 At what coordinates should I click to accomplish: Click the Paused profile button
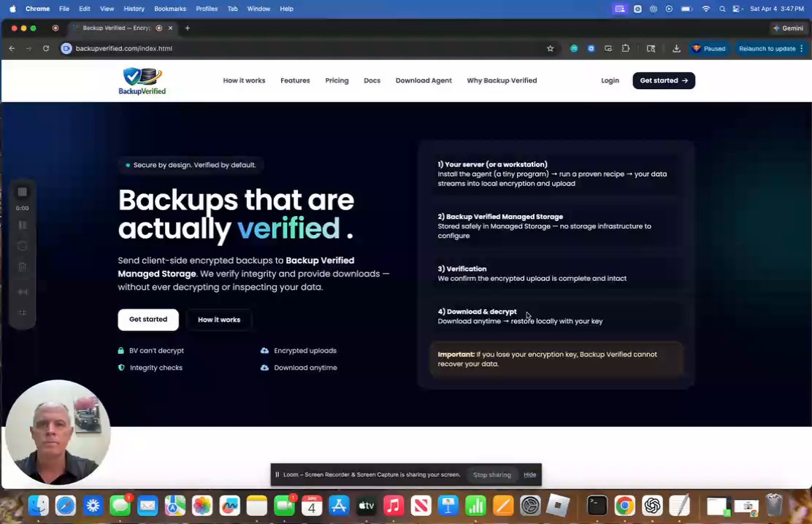709,48
